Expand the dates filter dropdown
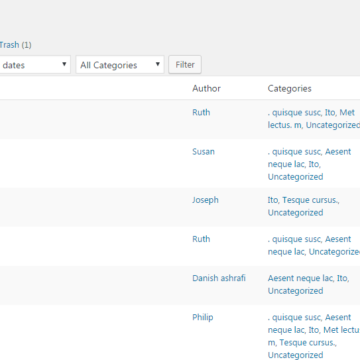The image size is (360, 360). click(35, 65)
